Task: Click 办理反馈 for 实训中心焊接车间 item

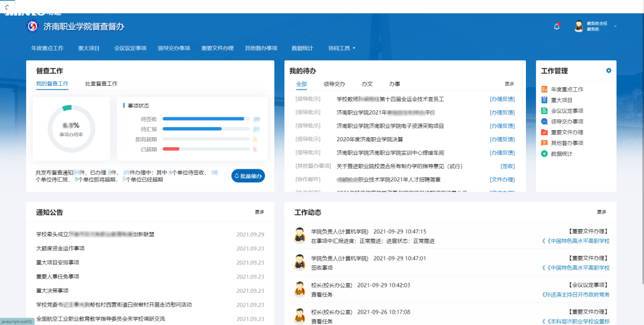Action: [x=502, y=153]
